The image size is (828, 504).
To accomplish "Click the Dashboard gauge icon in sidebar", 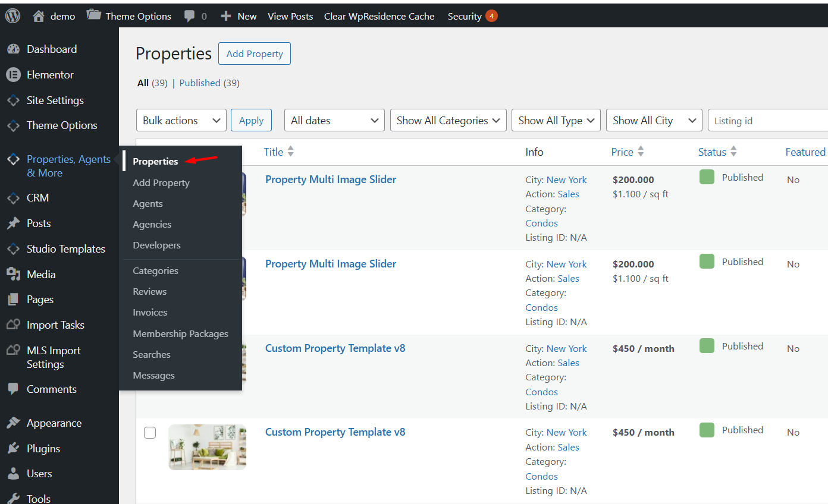I will (x=13, y=49).
